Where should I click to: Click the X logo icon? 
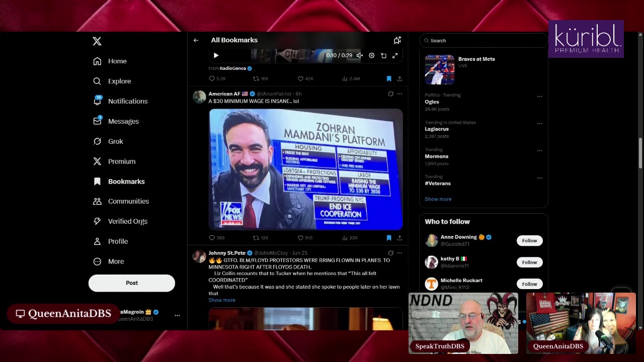tap(97, 41)
